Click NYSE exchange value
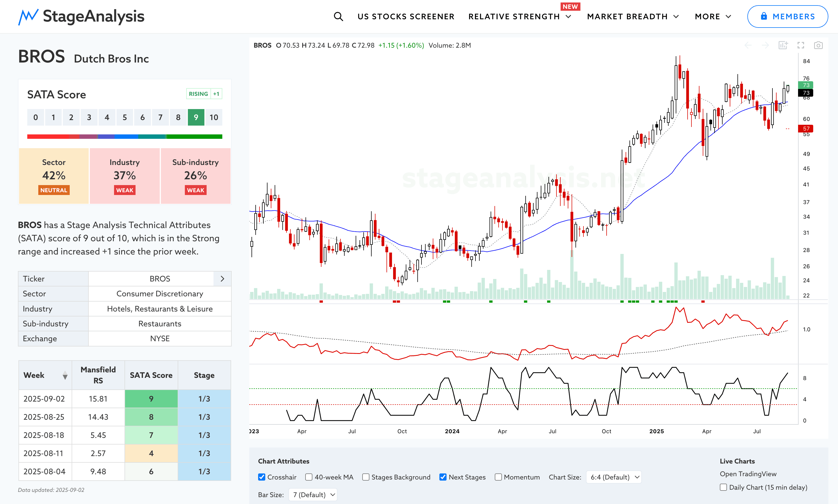The image size is (838, 504). coord(160,338)
